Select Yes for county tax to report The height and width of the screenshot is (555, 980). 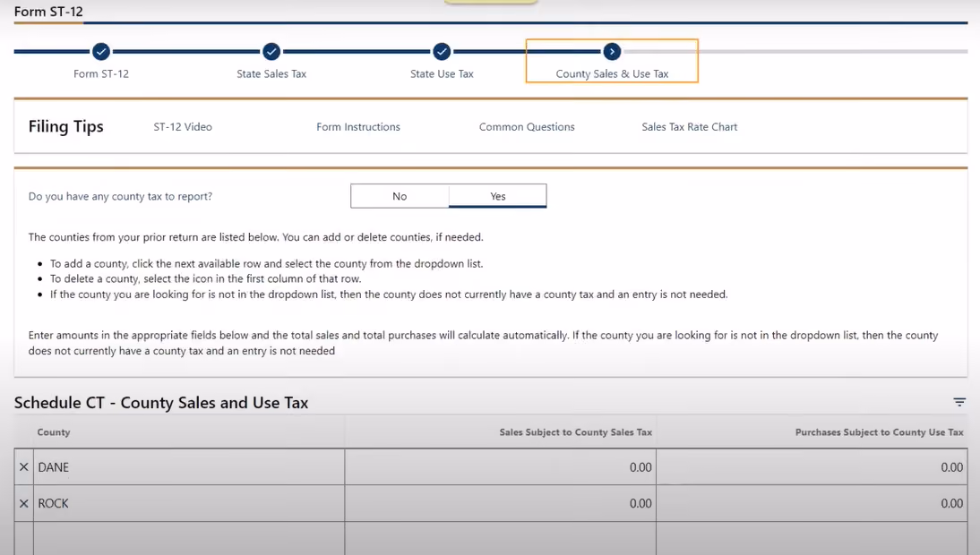497,196
